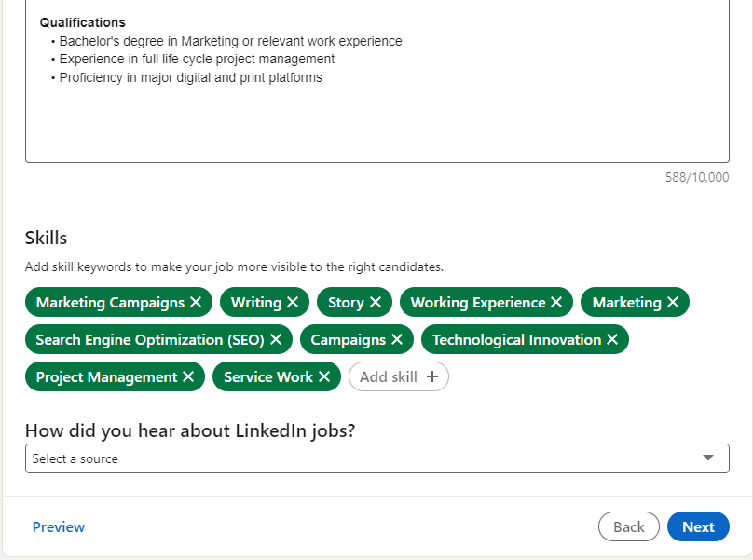The image size is (753, 560).
Task: Remove the Technological Innovation skill
Action: 613,339
